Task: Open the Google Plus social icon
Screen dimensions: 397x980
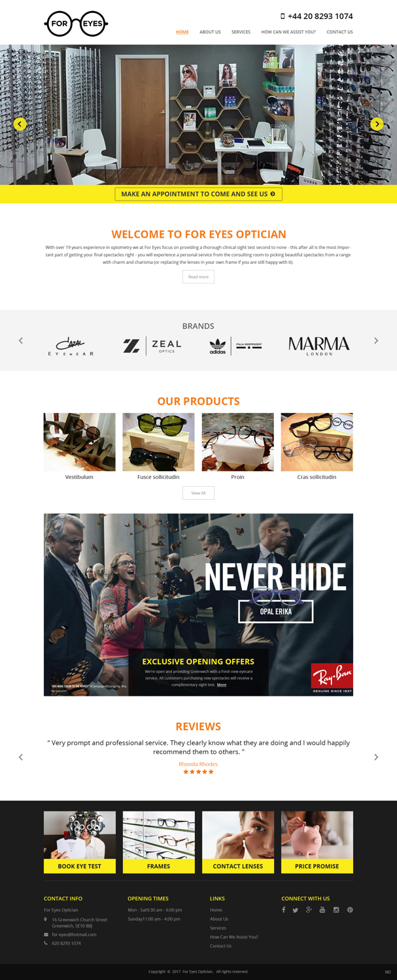Action: [309, 909]
